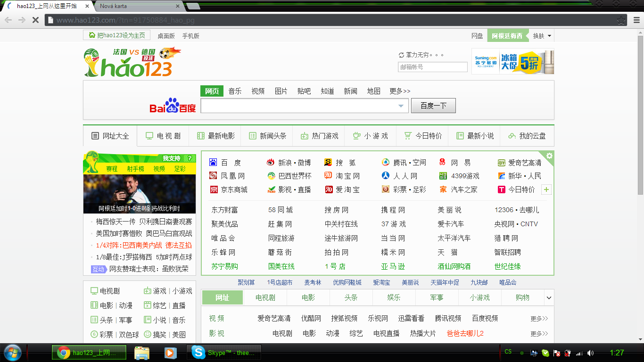Open the 亚马逊 link
The width and height of the screenshot is (644, 362).
pos(393,266)
